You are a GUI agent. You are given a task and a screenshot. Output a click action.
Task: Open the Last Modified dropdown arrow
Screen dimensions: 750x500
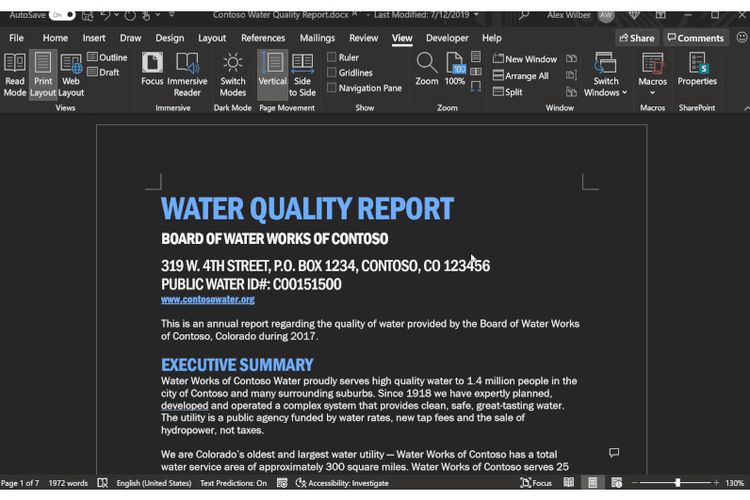point(476,15)
